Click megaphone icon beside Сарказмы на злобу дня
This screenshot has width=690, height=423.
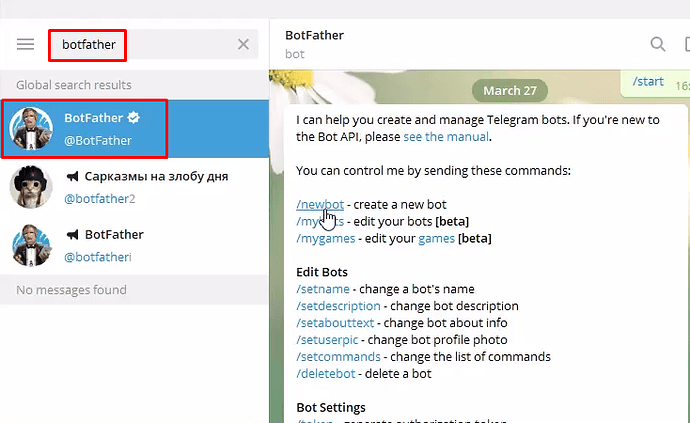[72, 177]
